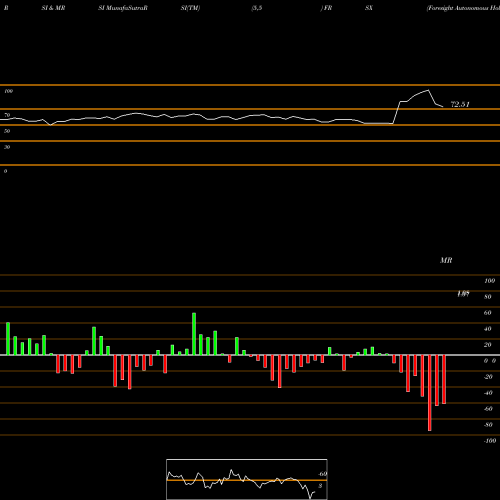This screenshot has height=500, width=500.
Task: Click the 70 level label on RSI axis
Action: pos(7,115)
